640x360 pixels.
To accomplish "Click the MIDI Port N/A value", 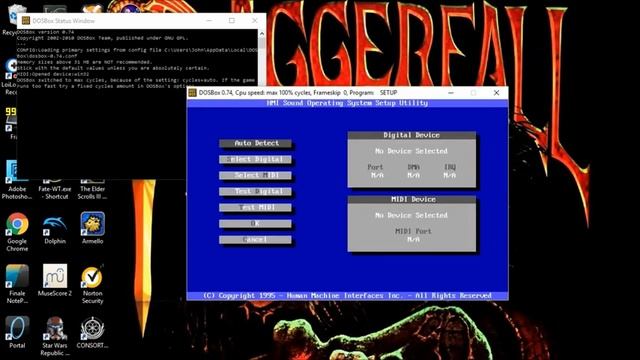I will click(x=413, y=239).
